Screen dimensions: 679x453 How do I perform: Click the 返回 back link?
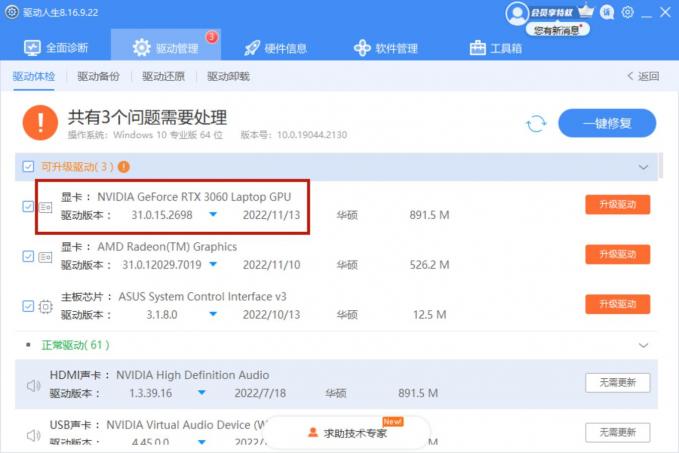click(x=643, y=77)
